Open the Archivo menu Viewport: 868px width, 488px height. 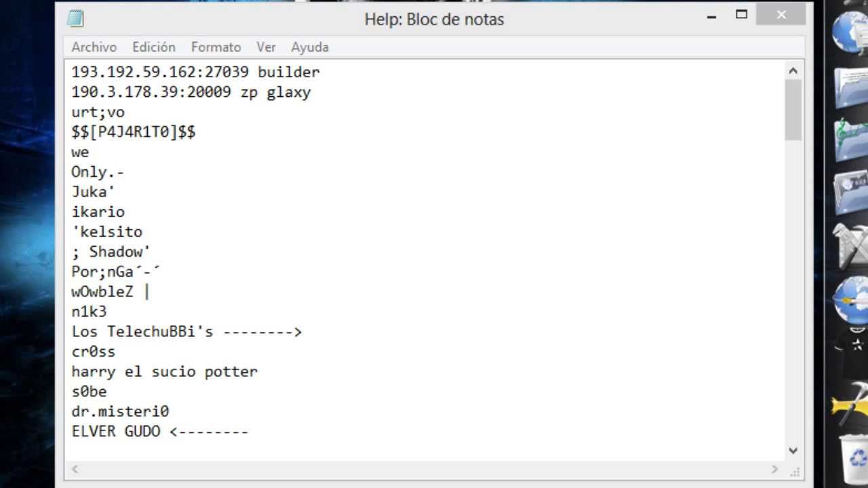(x=94, y=47)
